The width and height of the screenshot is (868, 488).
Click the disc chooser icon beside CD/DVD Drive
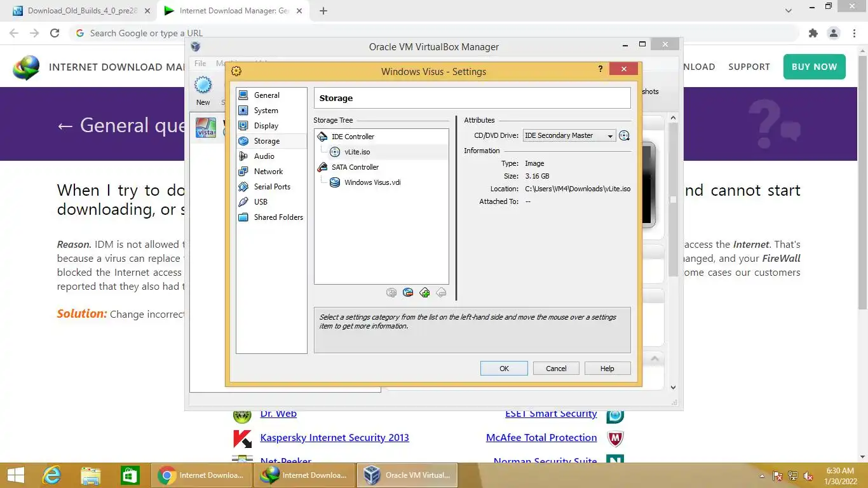(x=624, y=135)
